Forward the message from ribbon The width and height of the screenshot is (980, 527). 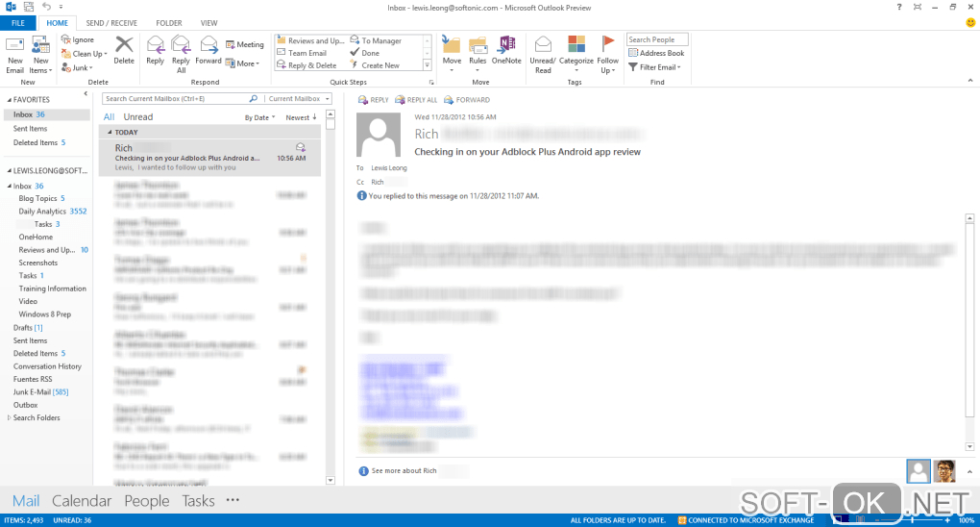pos(208,51)
